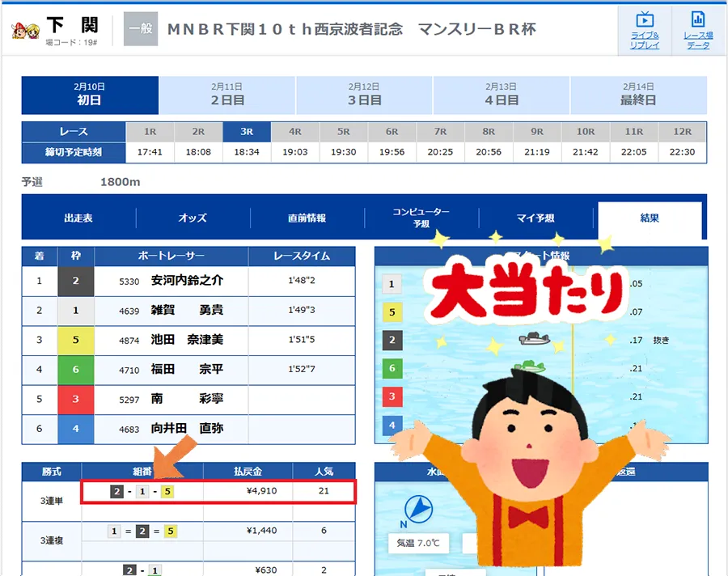Go to race 12R
728x576 pixels.
pyautogui.click(x=682, y=131)
